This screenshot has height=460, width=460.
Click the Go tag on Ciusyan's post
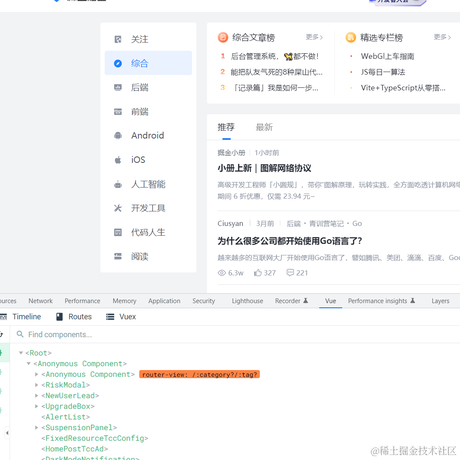357,223
